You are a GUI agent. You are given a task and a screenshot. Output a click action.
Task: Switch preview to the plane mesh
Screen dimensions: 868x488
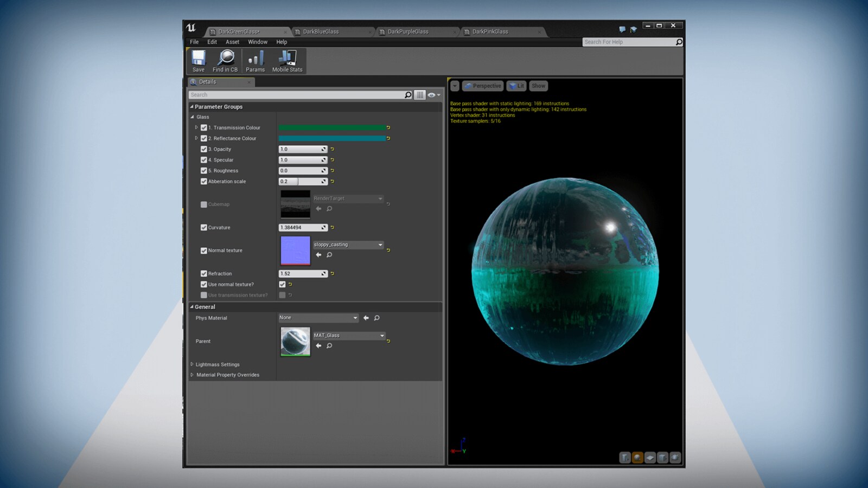click(x=649, y=457)
